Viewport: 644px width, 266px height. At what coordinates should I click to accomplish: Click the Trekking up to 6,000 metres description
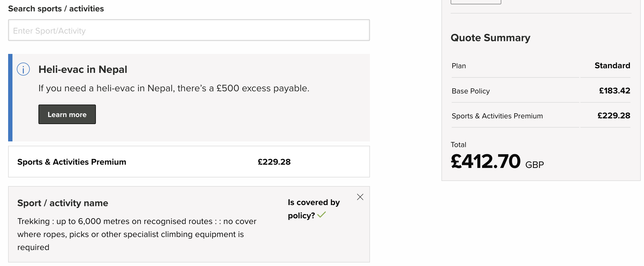click(136, 234)
